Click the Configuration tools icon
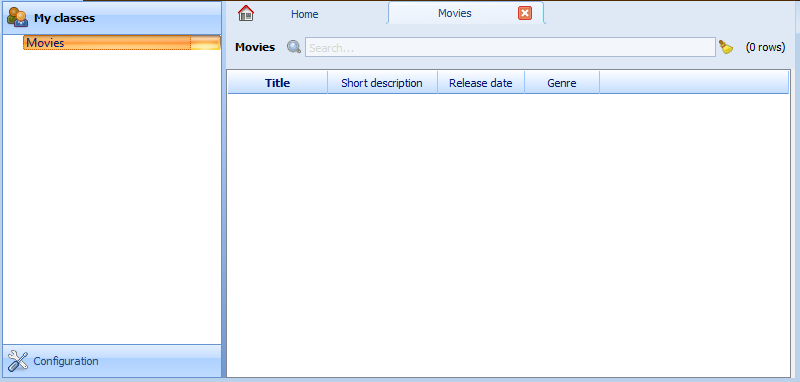 pos(18,361)
